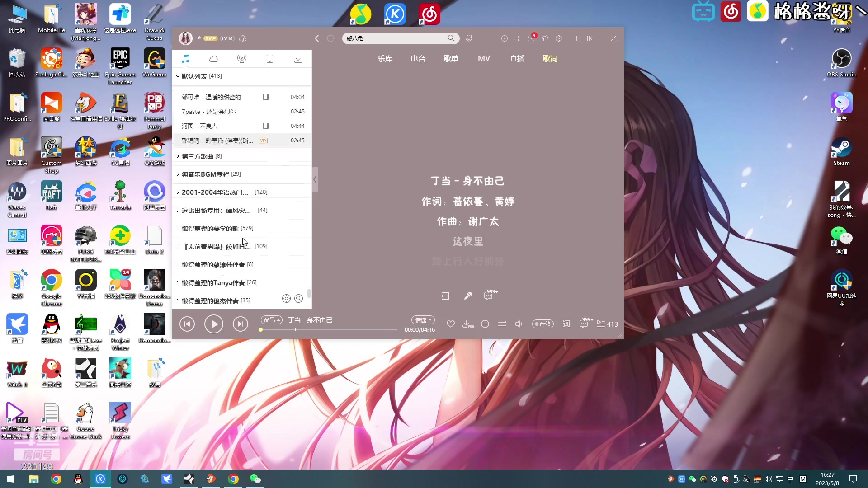Open the download manager tab icon
868x488 pixels.
pyautogui.click(x=298, y=59)
